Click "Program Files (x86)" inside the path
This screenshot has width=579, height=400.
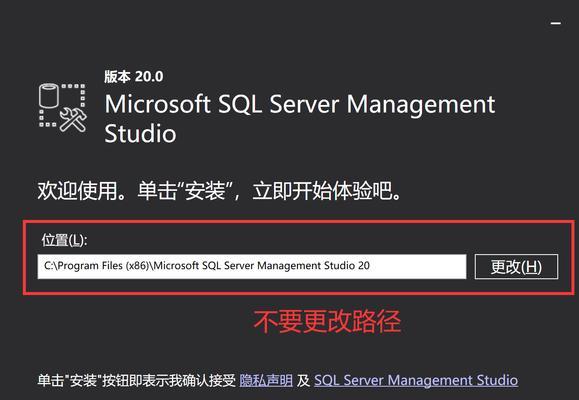pyautogui.click(x=103, y=266)
